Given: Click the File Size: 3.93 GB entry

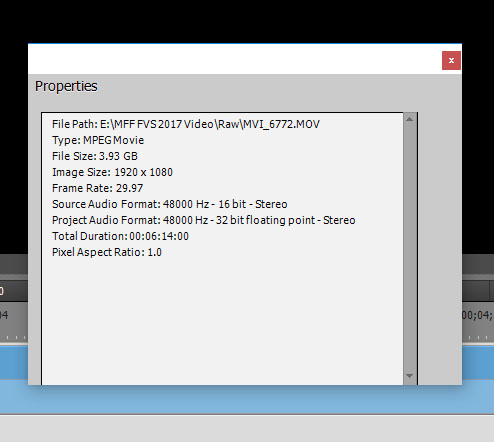Looking at the screenshot, I should 95,156.
